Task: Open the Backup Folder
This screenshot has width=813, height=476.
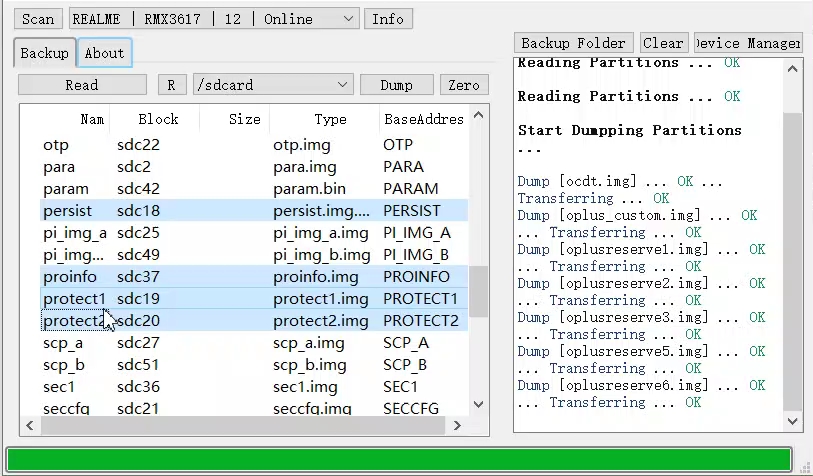Action: [573, 43]
